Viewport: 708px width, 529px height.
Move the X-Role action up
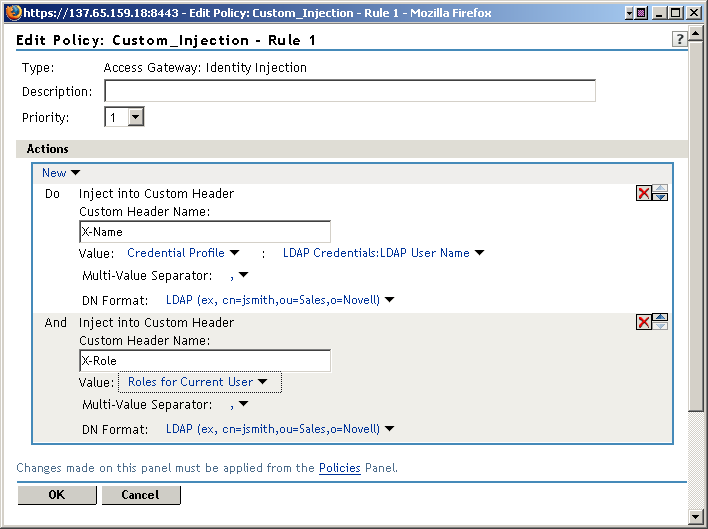pos(660,317)
